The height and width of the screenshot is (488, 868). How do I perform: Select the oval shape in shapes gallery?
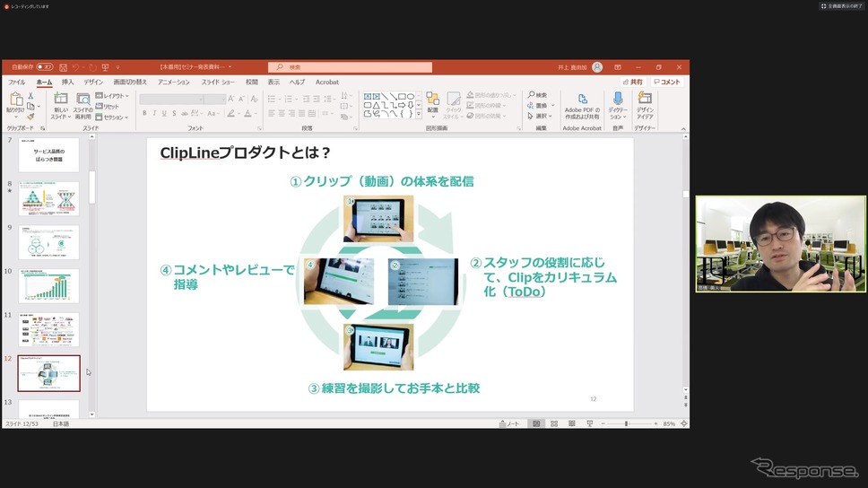pos(410,96)
